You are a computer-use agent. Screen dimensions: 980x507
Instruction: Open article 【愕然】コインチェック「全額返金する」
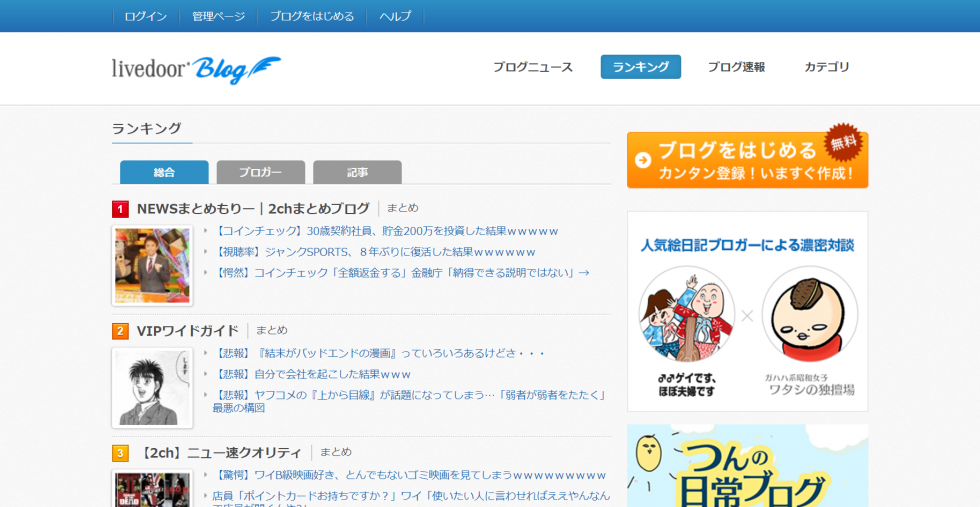click(401, 273)
